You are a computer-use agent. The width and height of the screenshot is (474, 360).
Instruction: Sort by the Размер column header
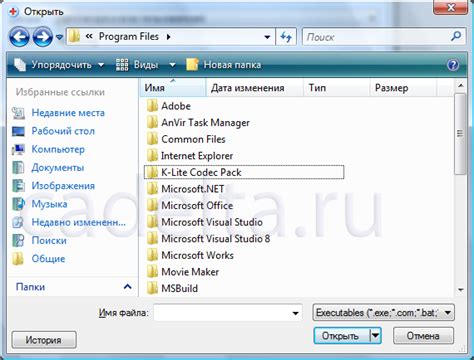pos(403,88)
